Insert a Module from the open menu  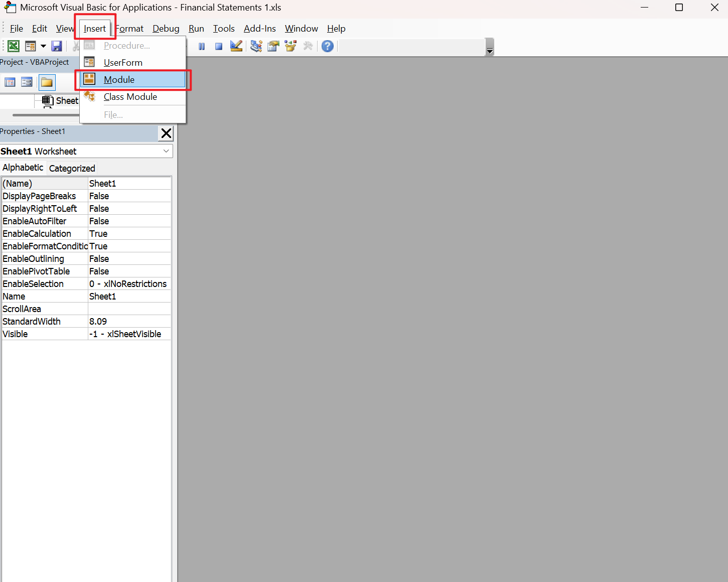119,80
